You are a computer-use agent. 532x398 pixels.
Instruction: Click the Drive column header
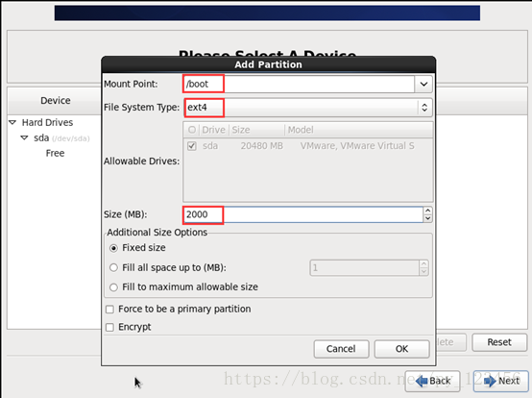point(213,130)
